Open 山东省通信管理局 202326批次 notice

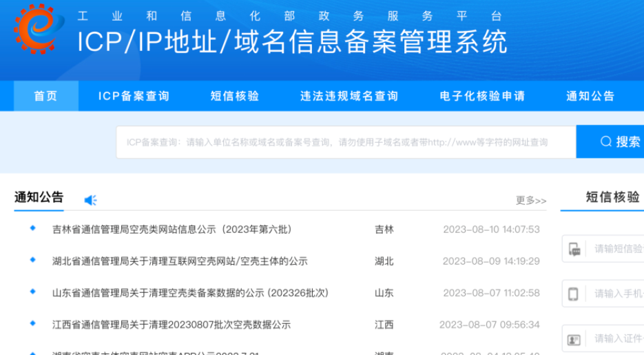[191, 293]
